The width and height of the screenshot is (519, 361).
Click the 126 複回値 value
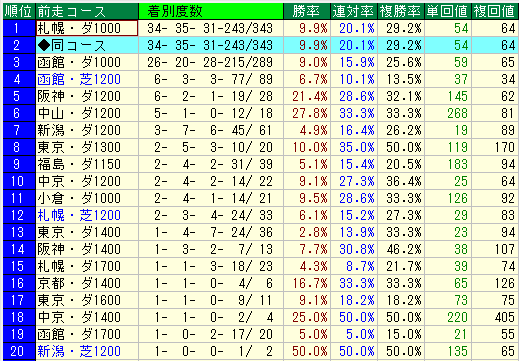(505, 283)
